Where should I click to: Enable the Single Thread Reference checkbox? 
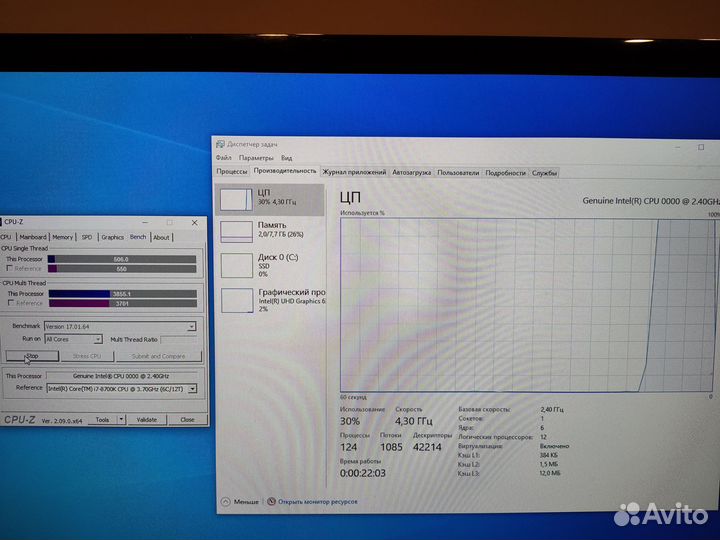(9, 268)
